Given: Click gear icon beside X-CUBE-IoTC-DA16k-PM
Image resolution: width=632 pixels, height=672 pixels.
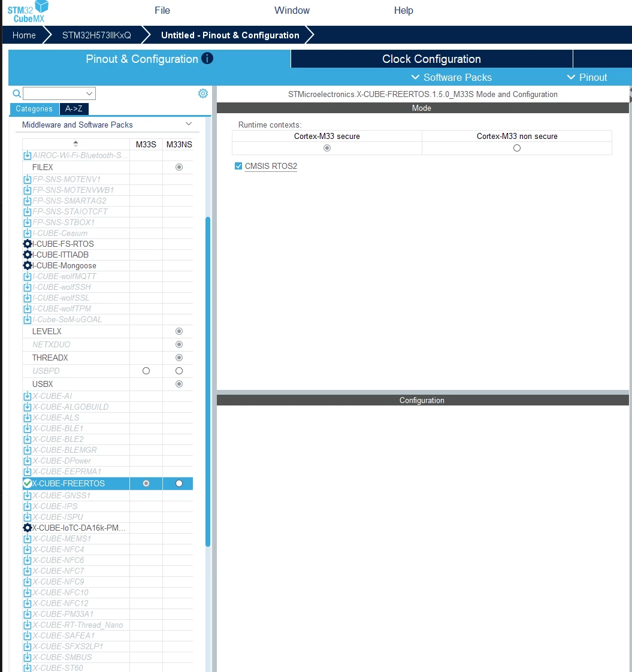Looking at the screenshot, I should (28, 528).
